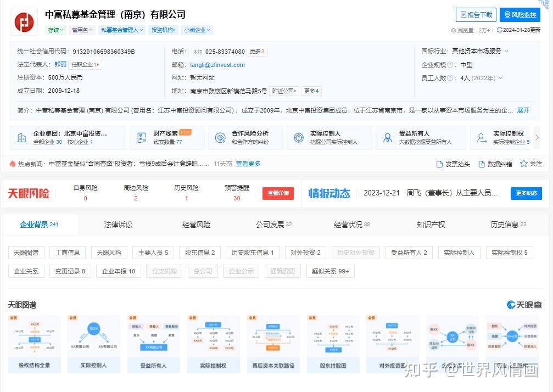
Task: Open the 受益所有人 graph thumbnail
Action: pyautogui.click(x=153, y=344)
